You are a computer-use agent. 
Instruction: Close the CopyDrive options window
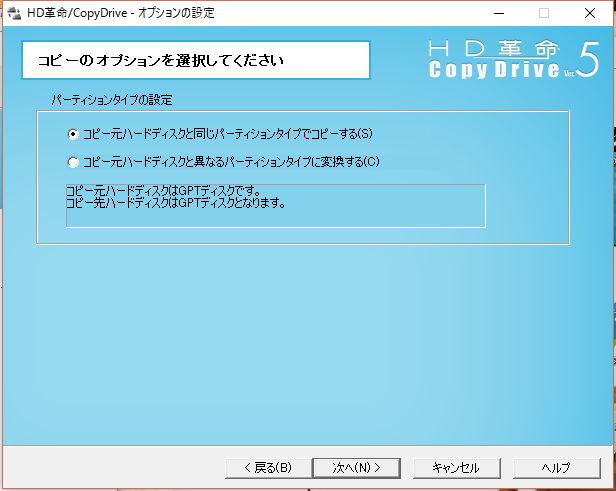[590, 13]
